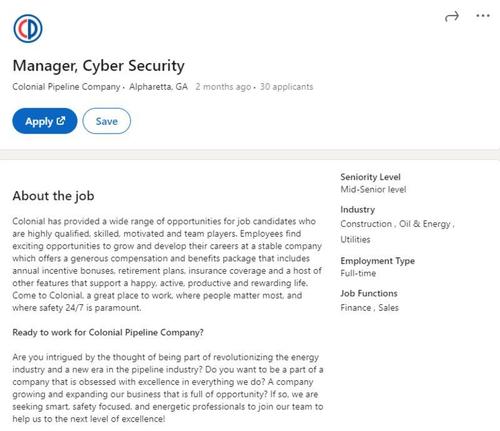Select the Mid-Senior level seniority value
This screenshot has height=431, width=500.
(x=373, y=189)
